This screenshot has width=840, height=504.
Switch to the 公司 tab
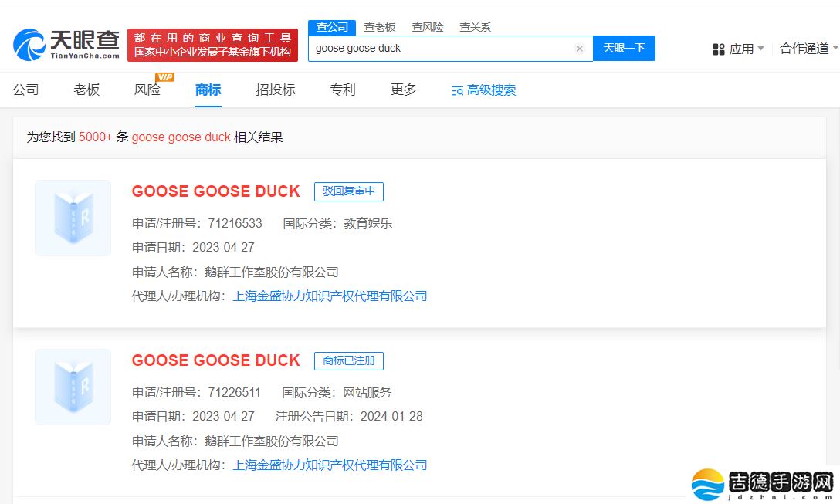[x=25, y=90]
